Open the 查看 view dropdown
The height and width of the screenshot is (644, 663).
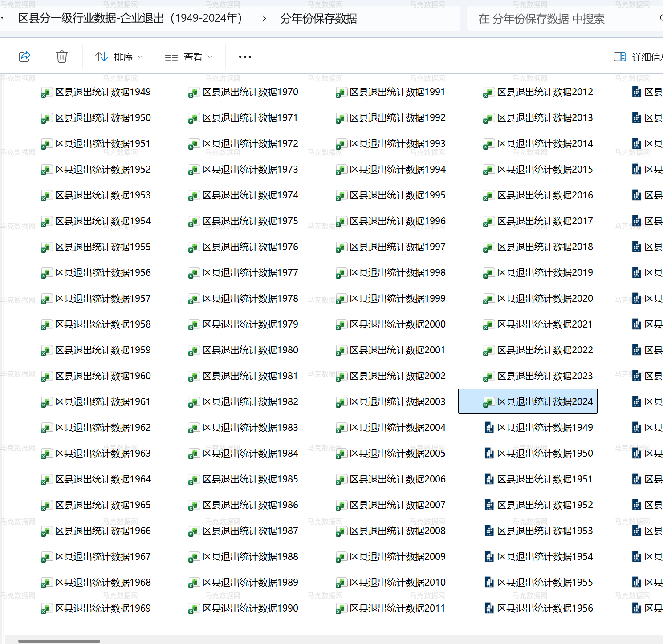[x=189, y=57]
